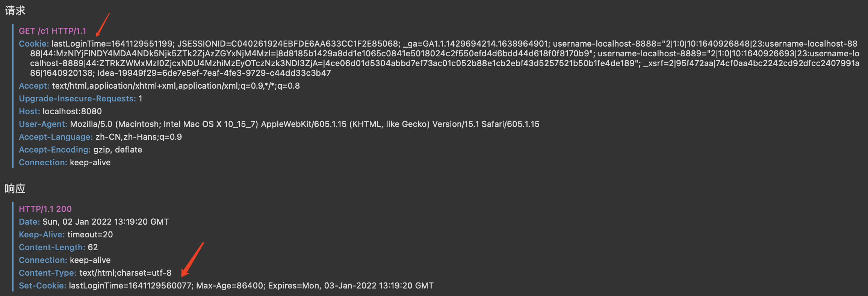
Task: Click the 响应 section heading
Action: point(15,189)
